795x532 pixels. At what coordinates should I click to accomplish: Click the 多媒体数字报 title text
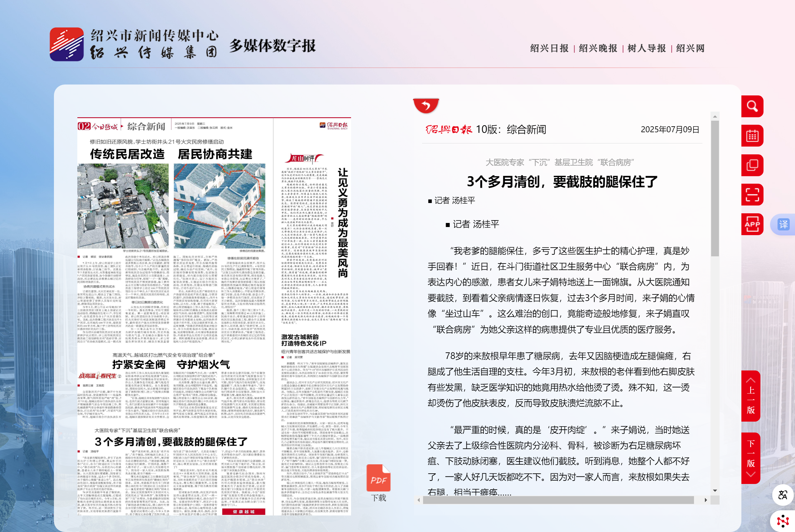click(272, 46)
